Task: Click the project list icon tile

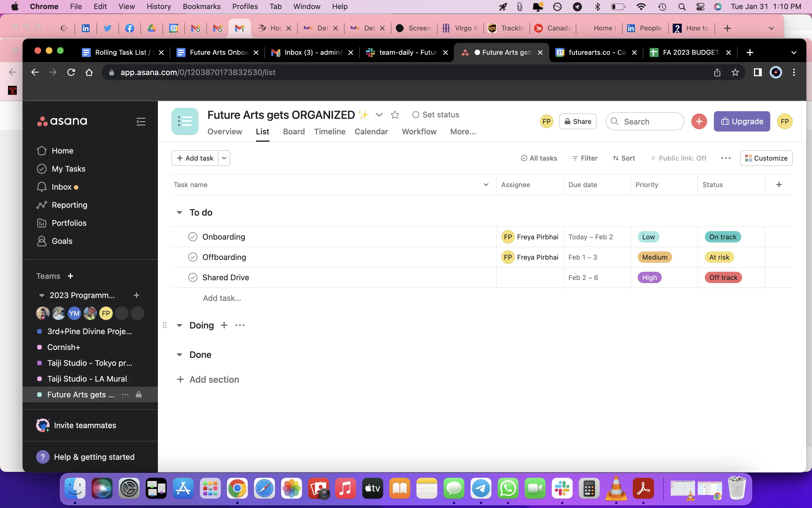Action: 185,121
